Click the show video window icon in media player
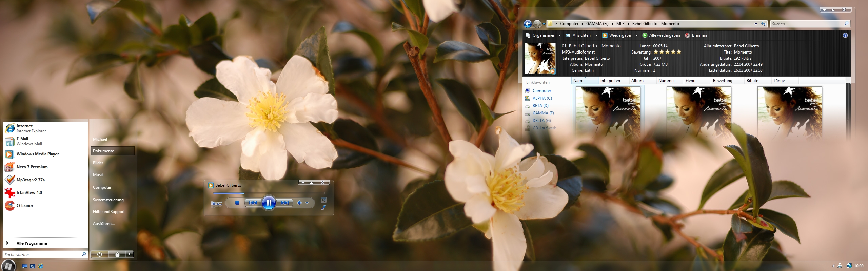The height and width of the screenshot is (271, 868). tap(323, 200)
